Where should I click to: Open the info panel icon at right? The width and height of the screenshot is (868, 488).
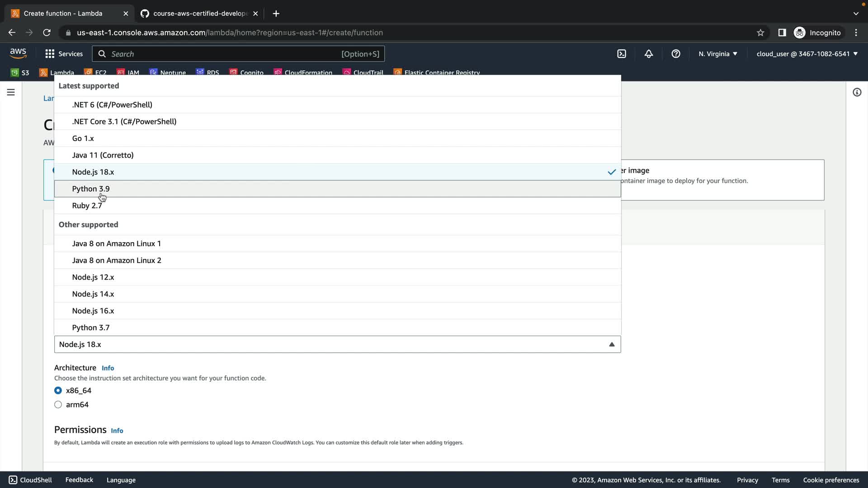pos(857,92)
